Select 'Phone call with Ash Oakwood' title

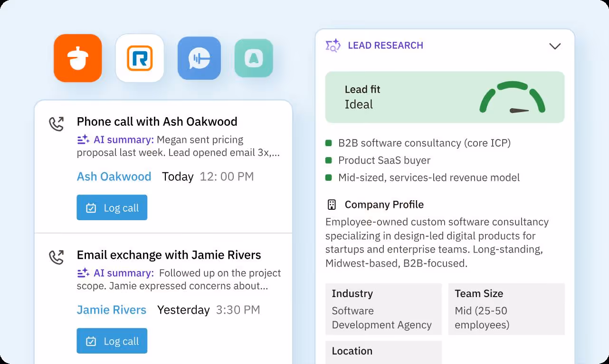point(157,121)
